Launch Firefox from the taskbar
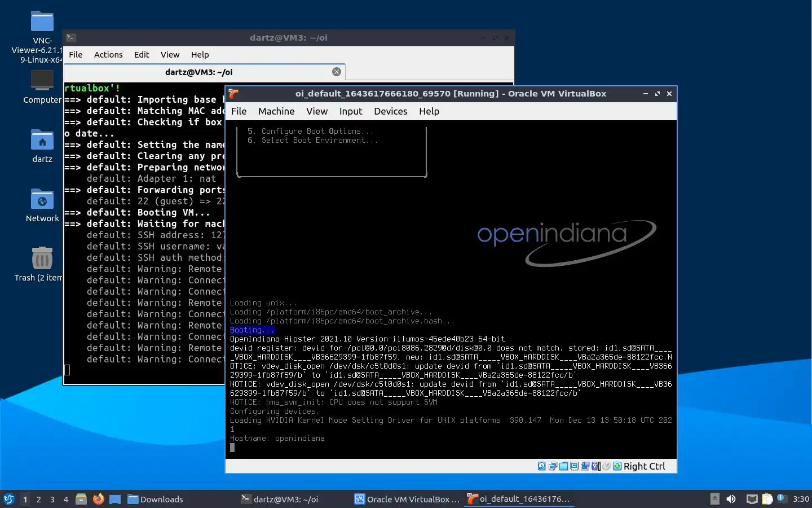 (99, 499)
